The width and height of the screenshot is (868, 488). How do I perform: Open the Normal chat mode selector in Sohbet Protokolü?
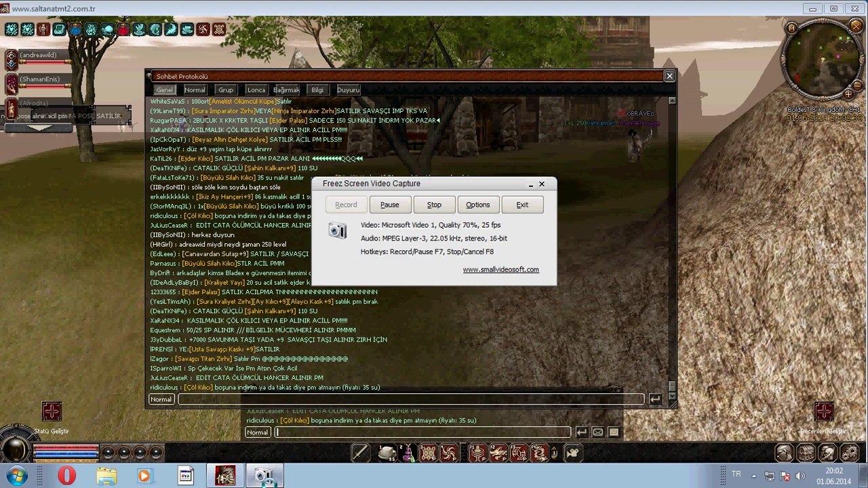161,399
